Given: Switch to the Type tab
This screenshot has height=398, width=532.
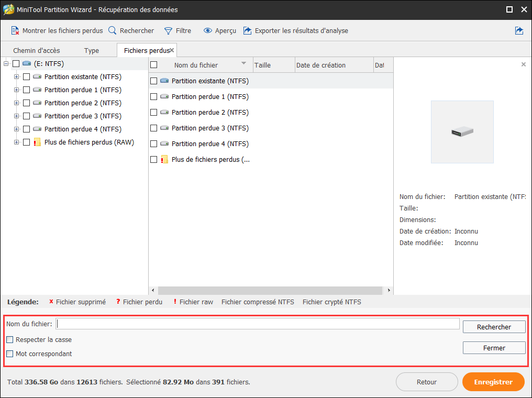Looking at the screenshot, I should (x=92, y=51).
